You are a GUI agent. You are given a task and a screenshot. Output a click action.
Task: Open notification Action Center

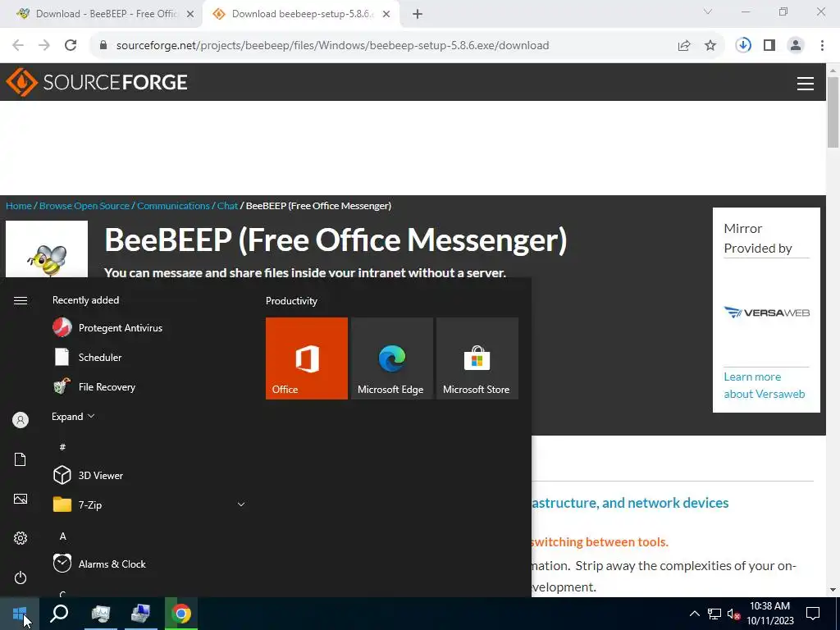pos(813,614)
